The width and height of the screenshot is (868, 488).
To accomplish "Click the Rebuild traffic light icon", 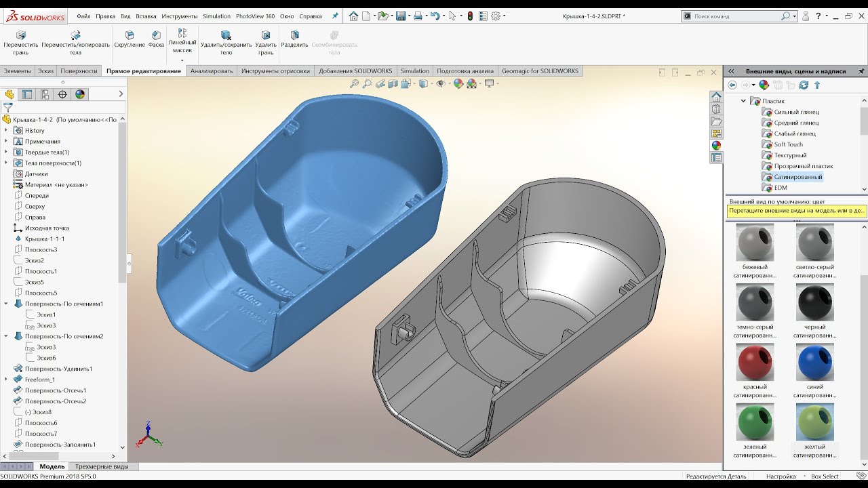I will tap(471, 16).
